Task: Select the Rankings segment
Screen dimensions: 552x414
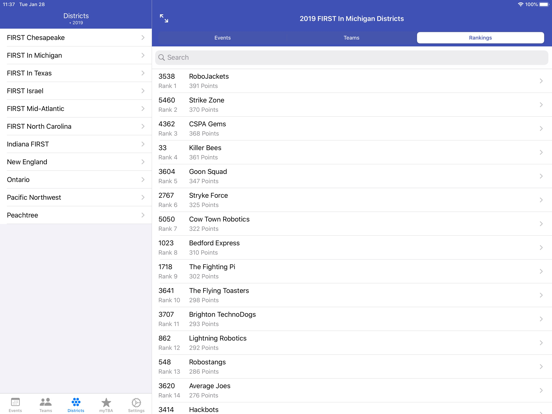Action: [x=480, y=38]
